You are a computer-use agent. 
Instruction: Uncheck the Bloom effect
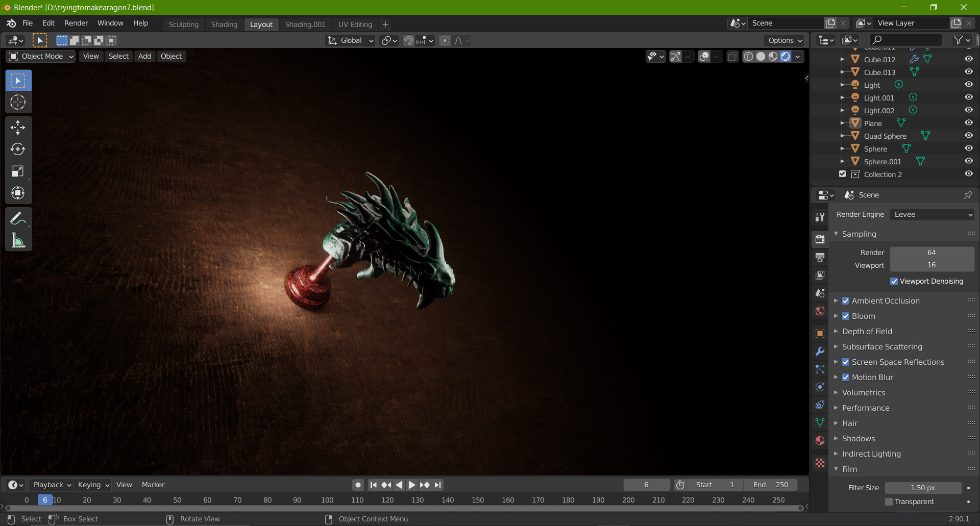(846, 316)
